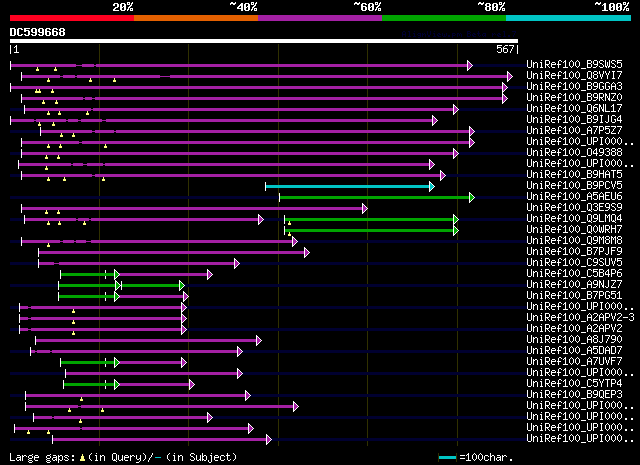The image size is (640, 465).
Task: Click the purple alignment bar for Q3E9S9
Action: point(192,209)
